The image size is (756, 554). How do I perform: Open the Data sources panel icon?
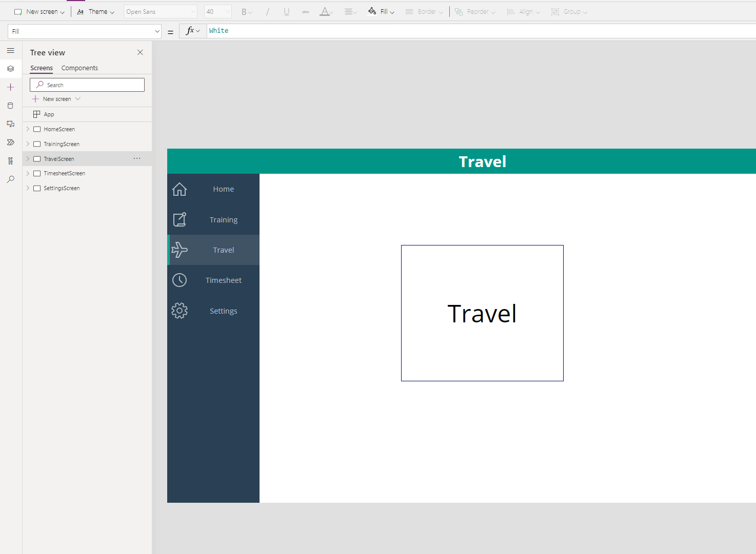pyautogui.click(x=11, y=106)
